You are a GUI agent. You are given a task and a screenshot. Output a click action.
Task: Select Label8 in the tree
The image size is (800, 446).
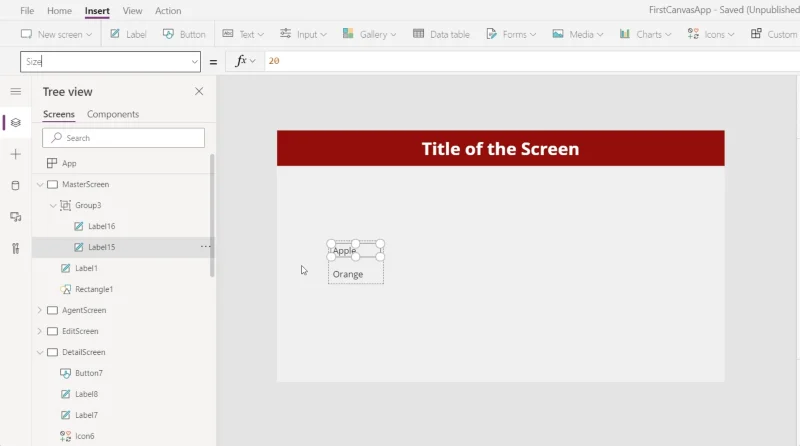pos(86,394)
